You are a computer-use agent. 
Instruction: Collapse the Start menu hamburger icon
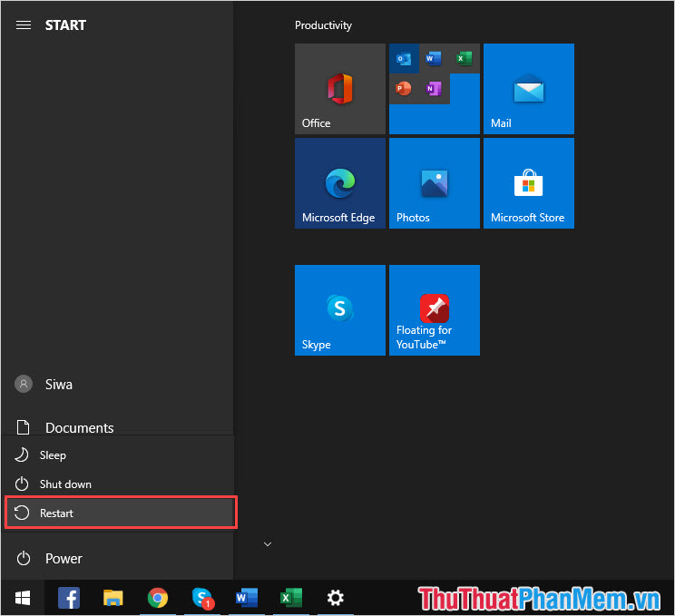click(24, 25)
